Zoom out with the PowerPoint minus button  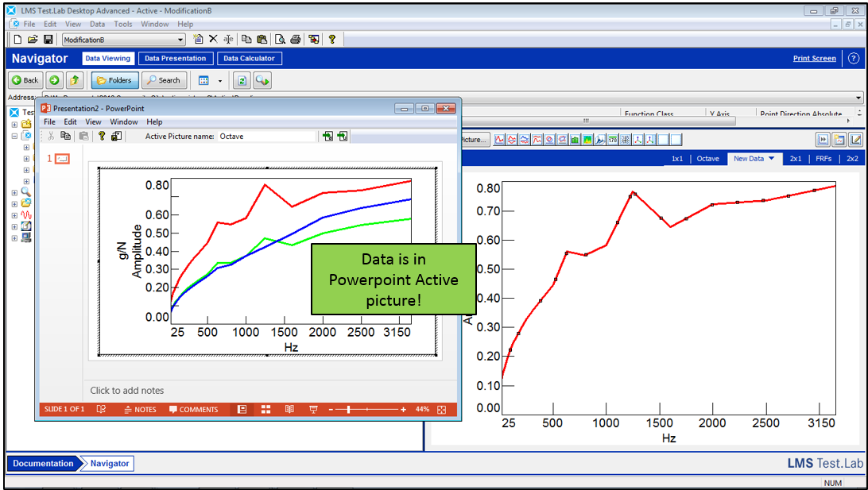click(331, 409)
